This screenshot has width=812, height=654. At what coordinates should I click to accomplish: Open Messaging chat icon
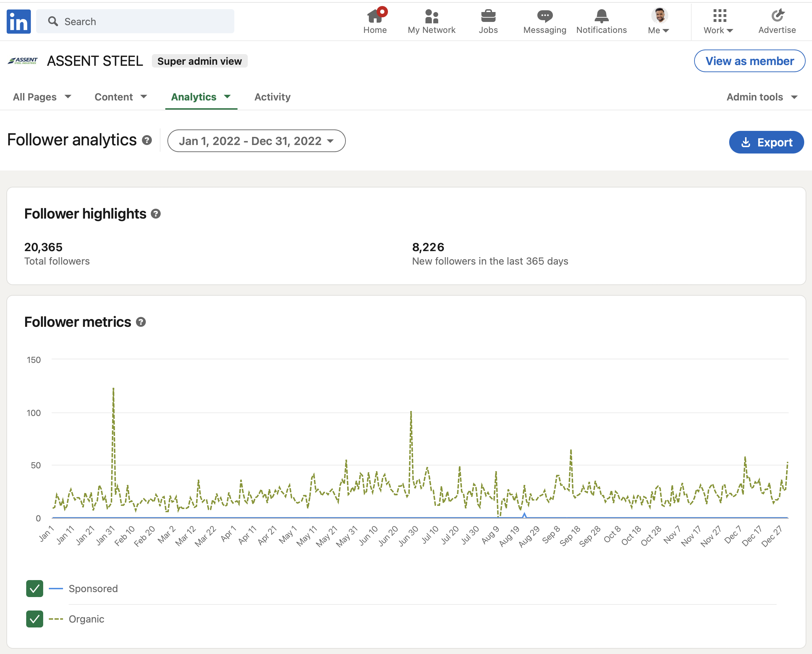pos(544,17)
